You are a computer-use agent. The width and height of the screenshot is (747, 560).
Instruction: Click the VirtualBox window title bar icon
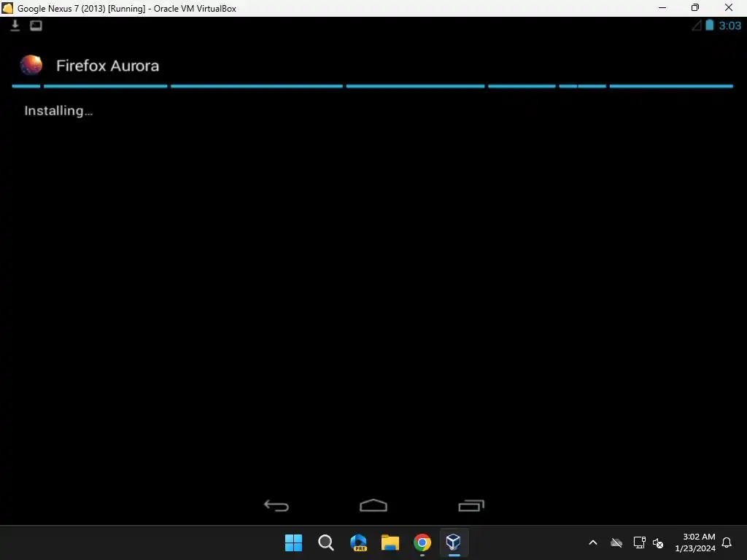[7, 8]
